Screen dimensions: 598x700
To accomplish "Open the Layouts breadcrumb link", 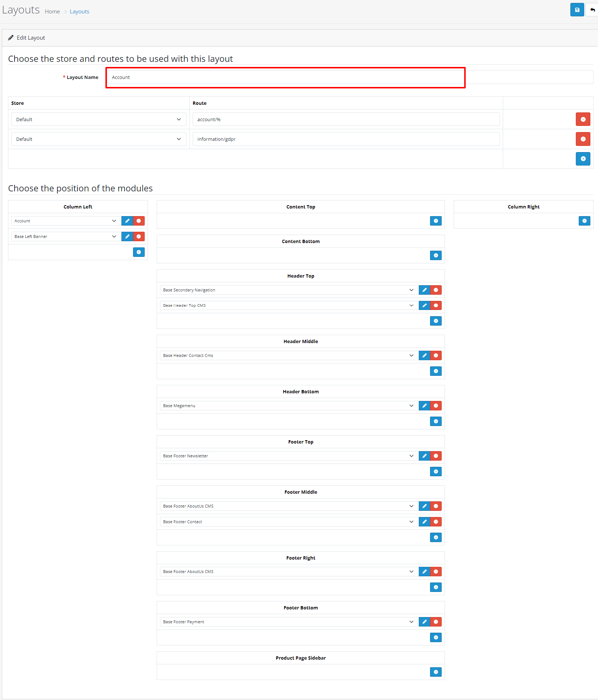I will coord(79,12).
